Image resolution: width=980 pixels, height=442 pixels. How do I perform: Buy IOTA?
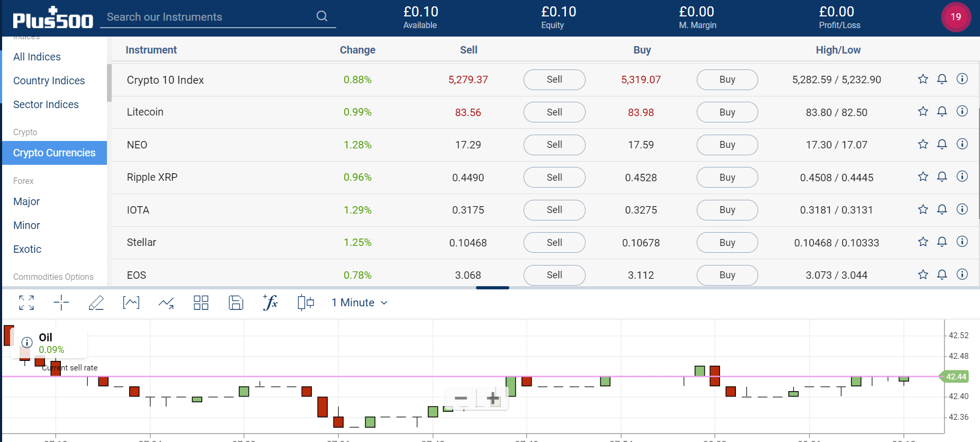(727, 210)
